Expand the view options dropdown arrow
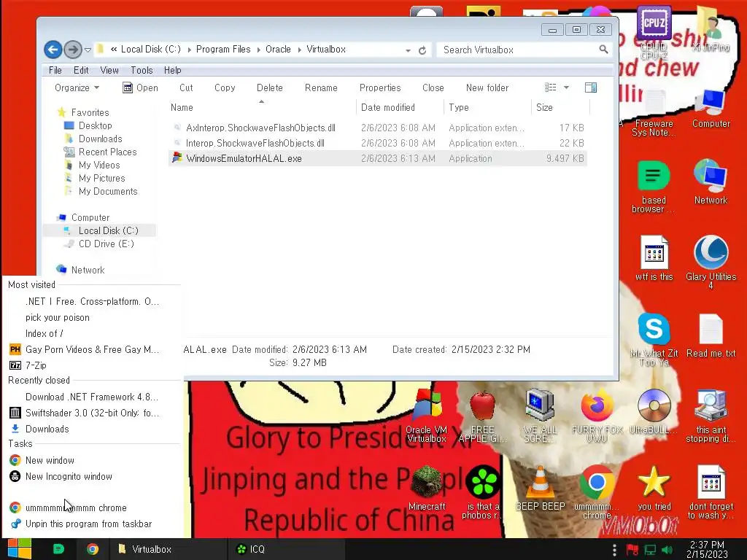 [x=566, y=87]
